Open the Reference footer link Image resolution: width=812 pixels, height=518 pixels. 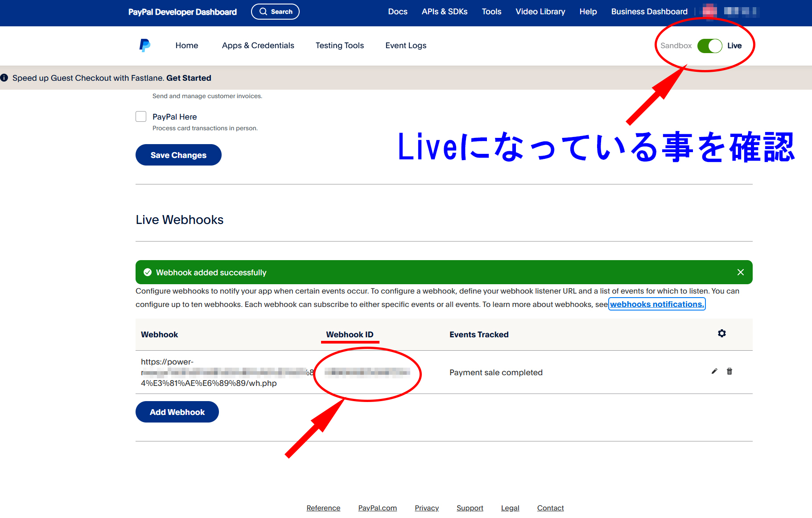point(323,508)
